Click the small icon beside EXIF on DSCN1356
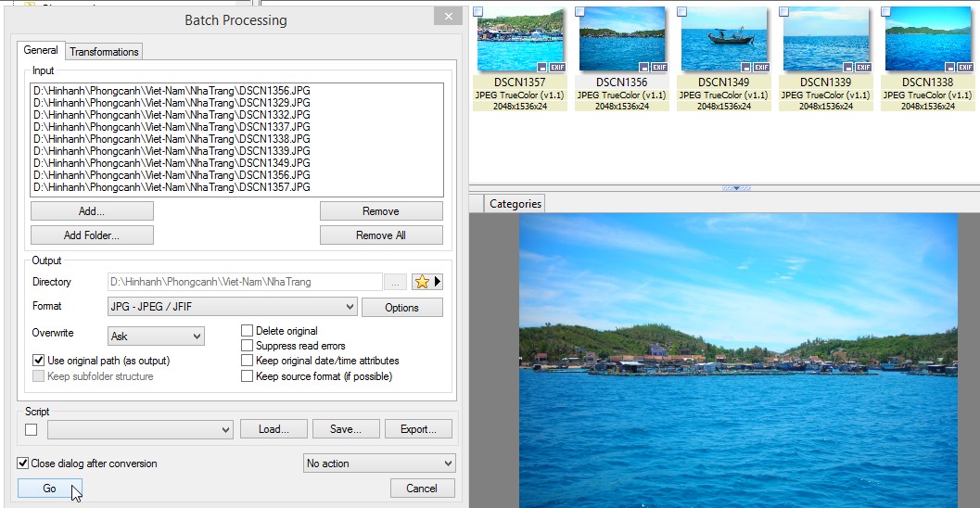 (x=644, y=68)
